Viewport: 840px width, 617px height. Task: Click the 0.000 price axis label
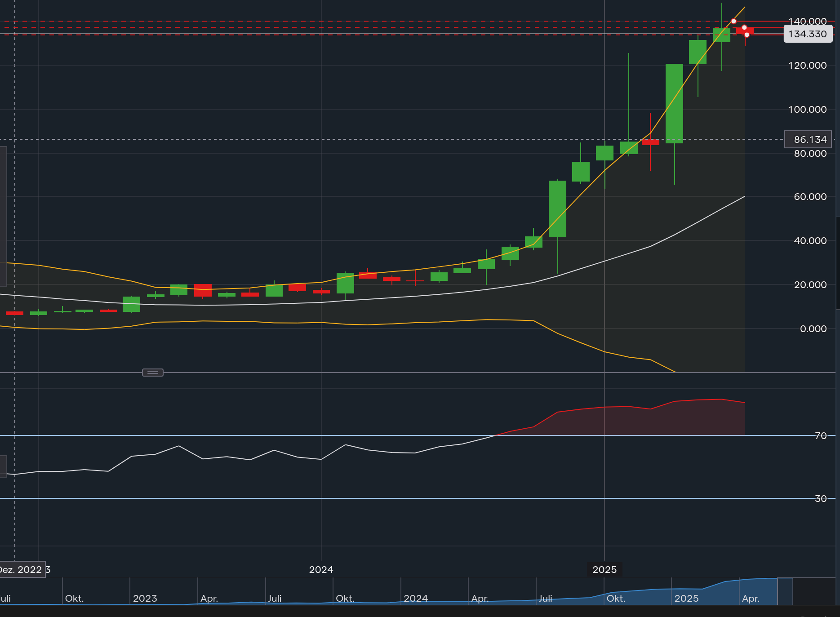point(813,329)
